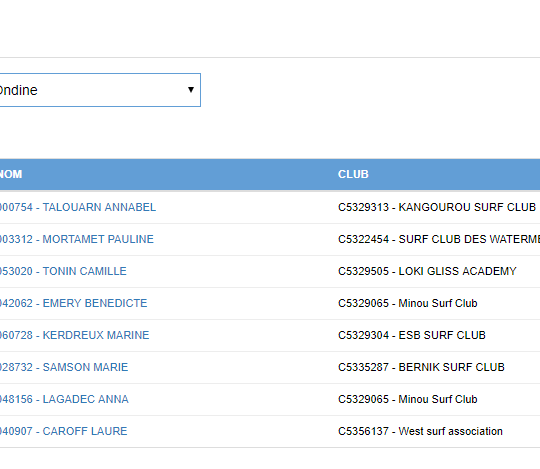
Task: Open the Ondine category dropdown
Action: coord(100,90)
